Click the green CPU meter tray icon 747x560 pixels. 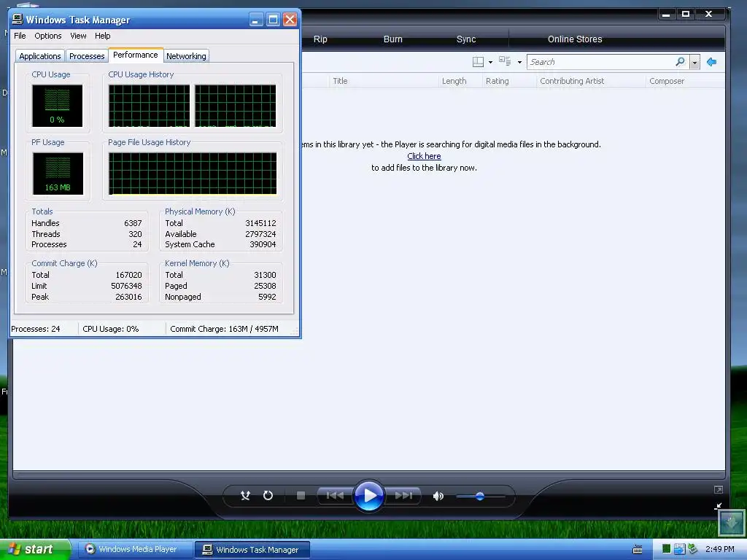pos(667,549)
